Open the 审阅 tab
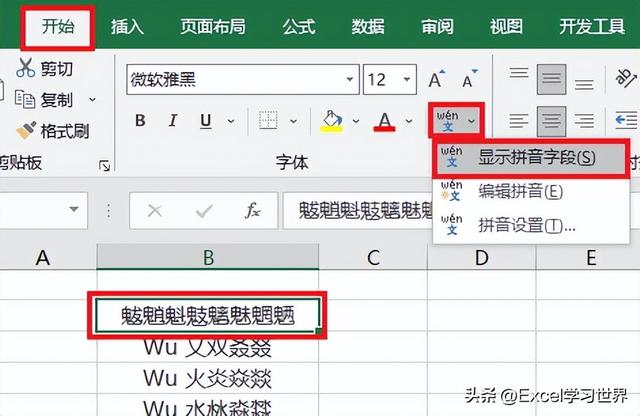This screenshot has height=416, width=640. [x=437, y=27]
